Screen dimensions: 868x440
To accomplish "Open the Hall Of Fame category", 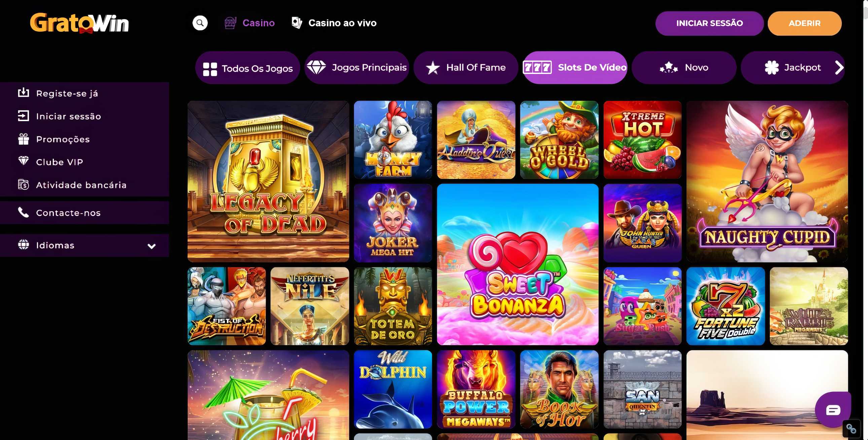I will pos(466,67).
